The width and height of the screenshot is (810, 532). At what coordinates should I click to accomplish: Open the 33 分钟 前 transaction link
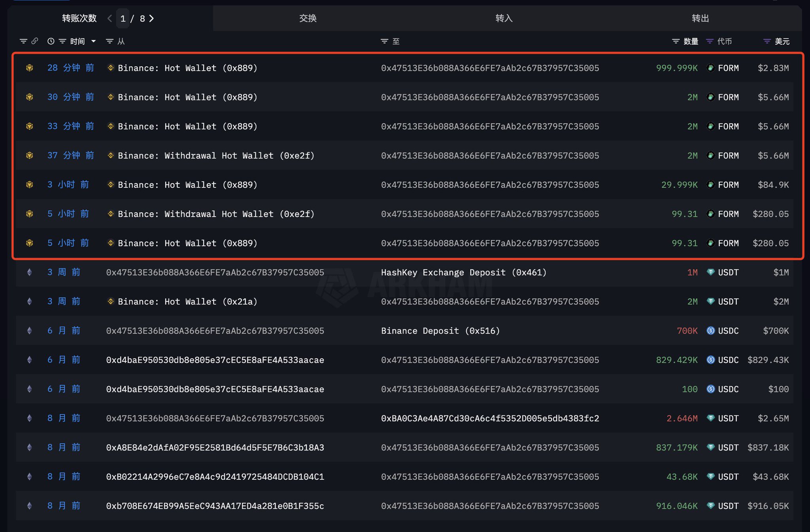[71, 126]
